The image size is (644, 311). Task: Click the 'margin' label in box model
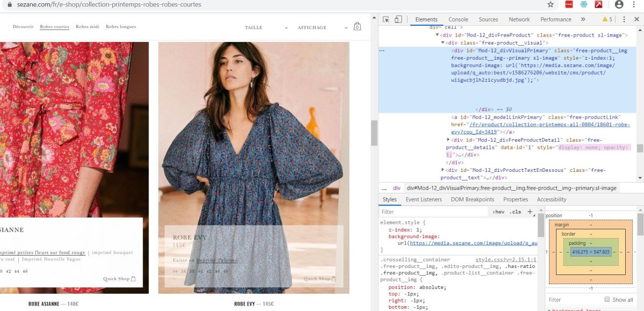pyautogui.click(x=562, y=225)
